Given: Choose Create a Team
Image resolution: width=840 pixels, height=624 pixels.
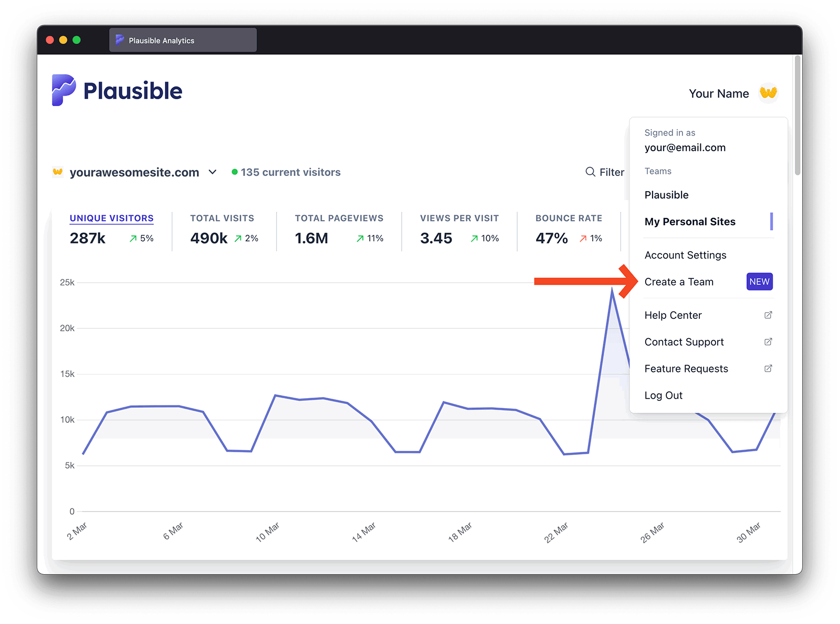Looking at the screenshot, I should coord(679,282).
